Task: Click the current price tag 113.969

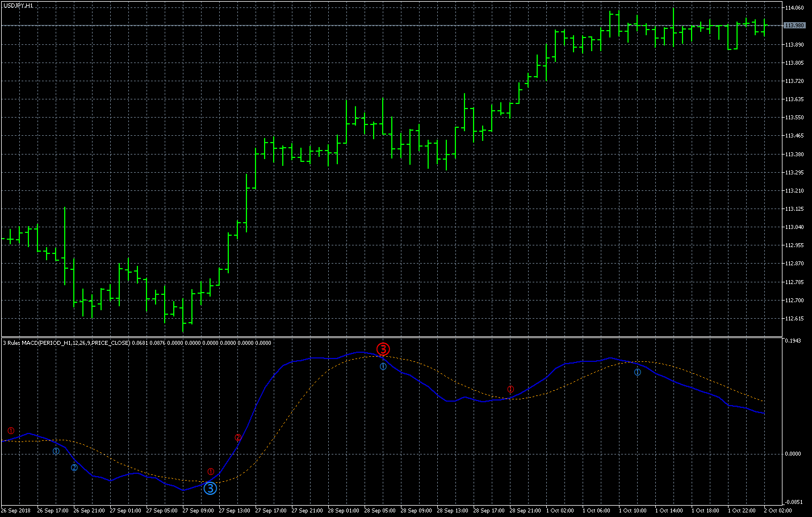Action: 794,26
